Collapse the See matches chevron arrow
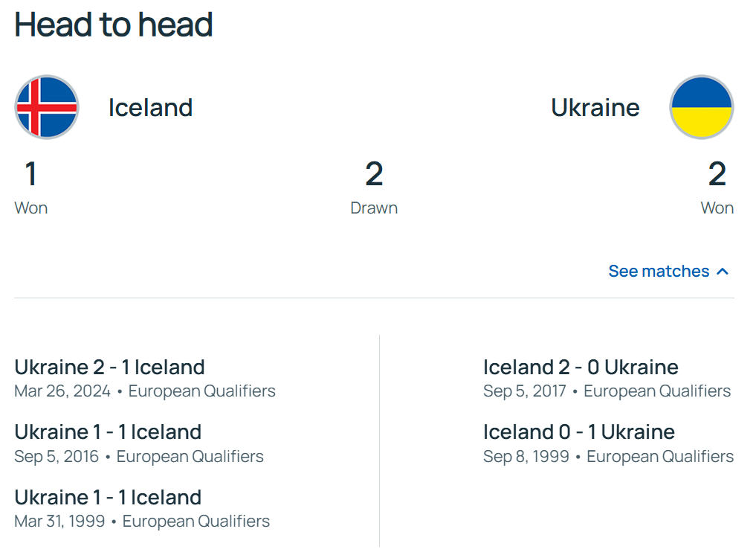 coord(722,272)
